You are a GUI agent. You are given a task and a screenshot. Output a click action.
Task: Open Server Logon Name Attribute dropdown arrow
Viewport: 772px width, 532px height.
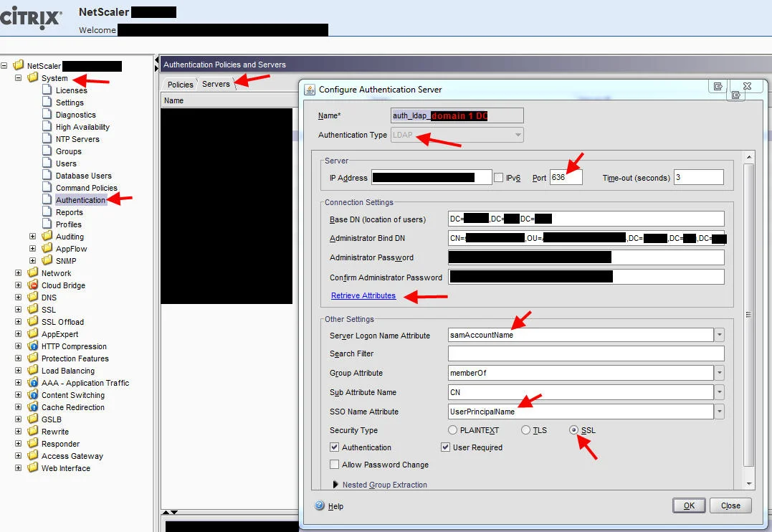tap(720, 335)
